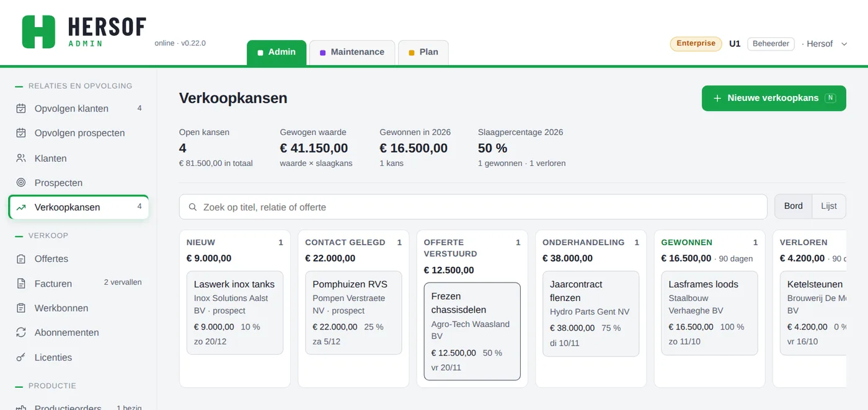Screen dimensions: 868x410
Task: Go to Opvolgen klanten in sidebar
Action: point(79,108)
